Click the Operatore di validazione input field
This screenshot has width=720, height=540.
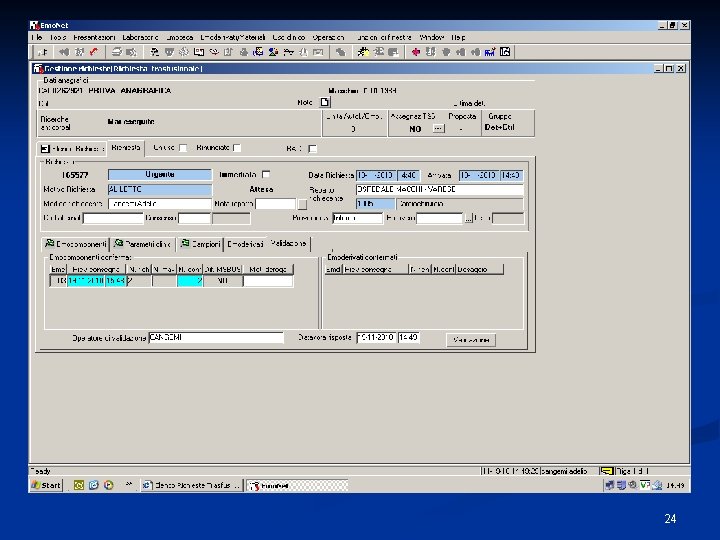pyautogui.click(x=215, y=338)
